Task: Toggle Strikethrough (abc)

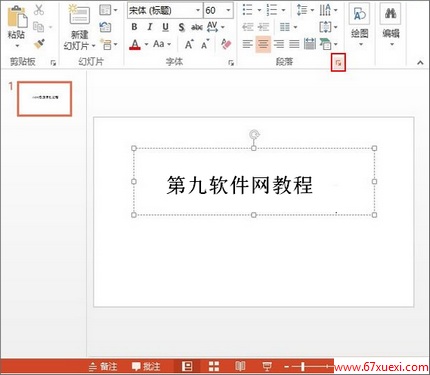Action: [x=197, y=27]
